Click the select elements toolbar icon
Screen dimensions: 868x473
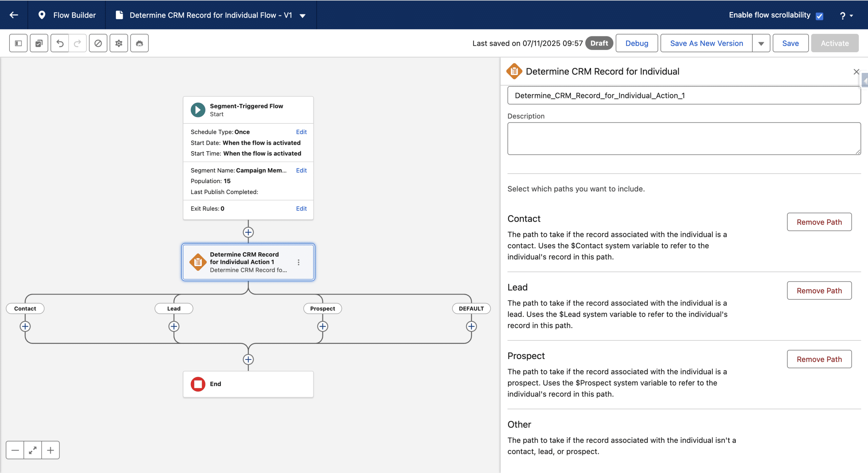pos(39,43)
